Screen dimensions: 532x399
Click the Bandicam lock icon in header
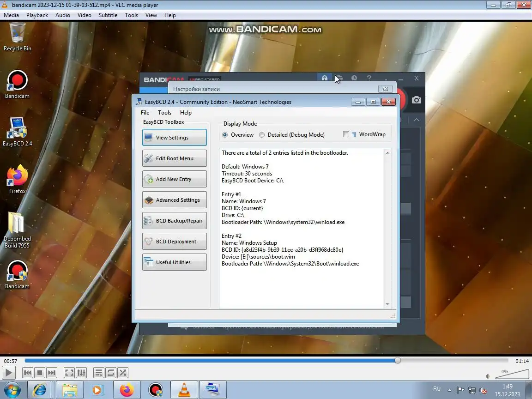325,78
